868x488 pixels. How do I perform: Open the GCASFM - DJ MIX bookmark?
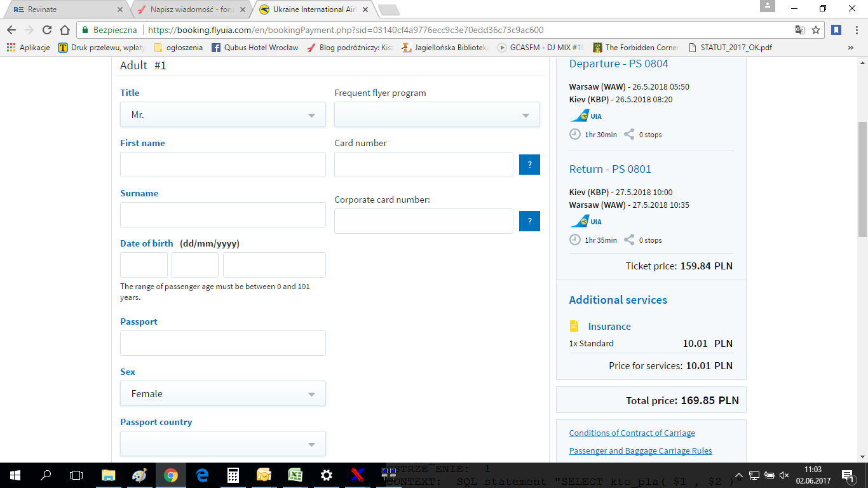click(541, 47)
